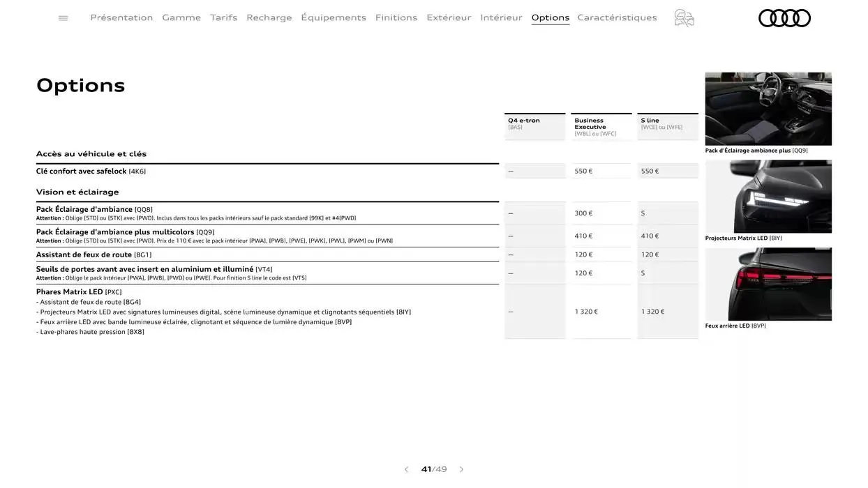
Task: Click the page number 41/49 indicator
Action: pos(433,468)
